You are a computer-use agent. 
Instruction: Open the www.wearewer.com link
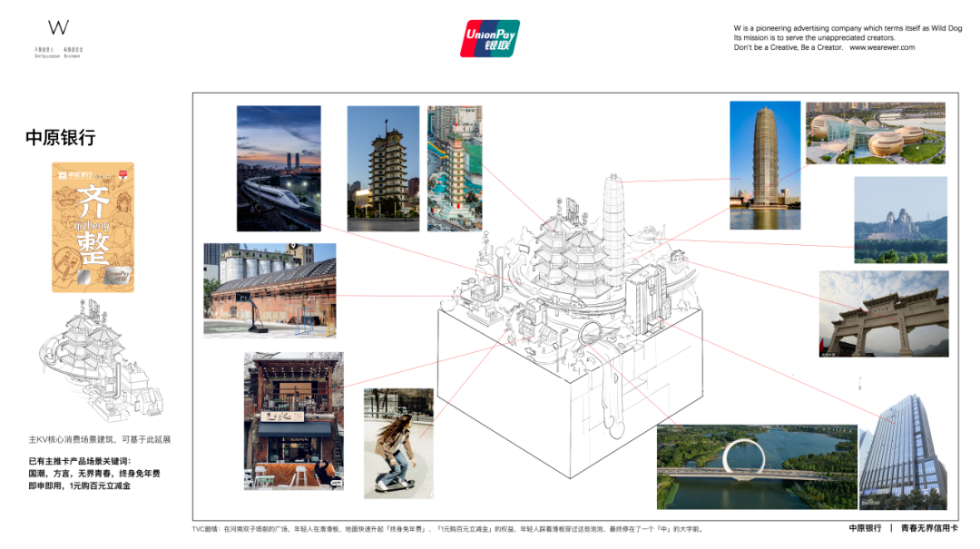pyautogui.click(x=882, y=47)
